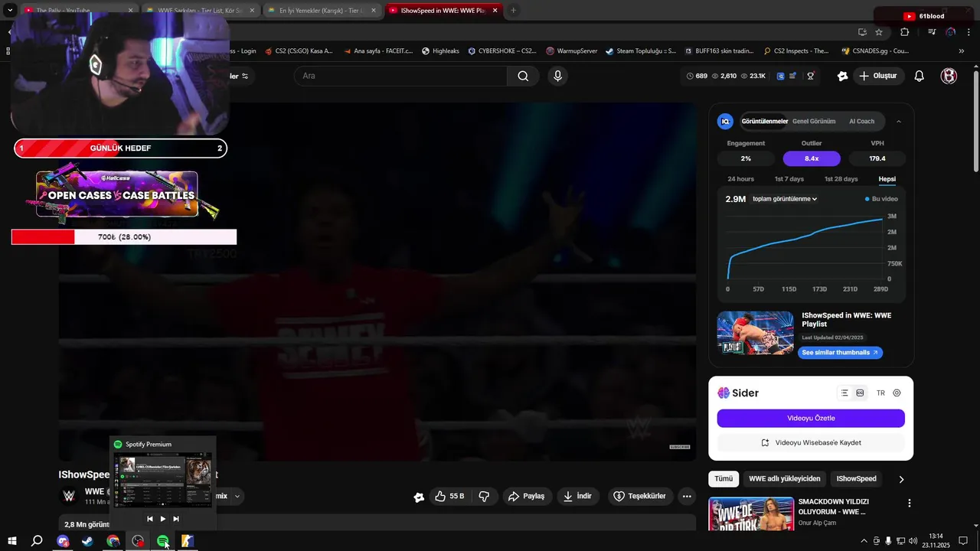This screenshot has height=551, width=980.
Task: Select the 1st 28 days range
Action: pos(841,179)
